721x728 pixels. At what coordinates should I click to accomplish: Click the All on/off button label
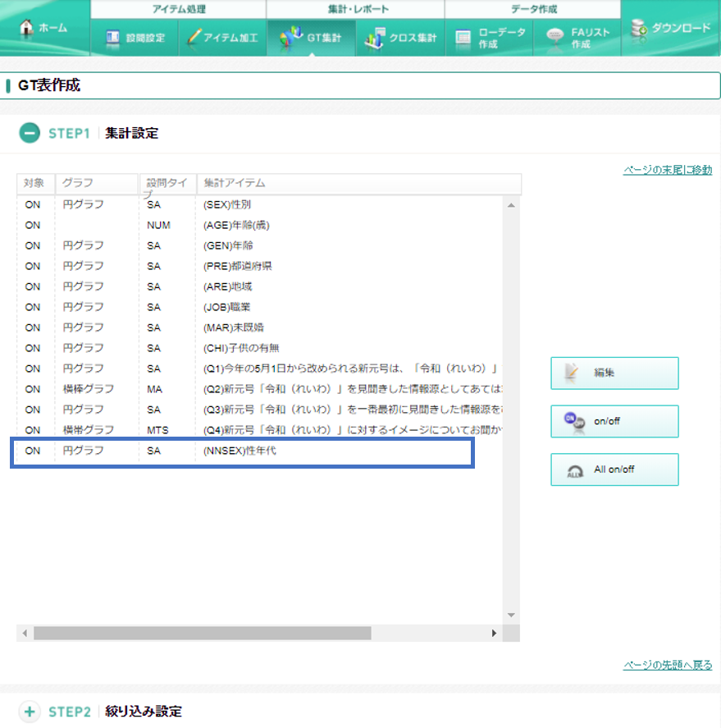pyautogui.click(x=614, y=469)
